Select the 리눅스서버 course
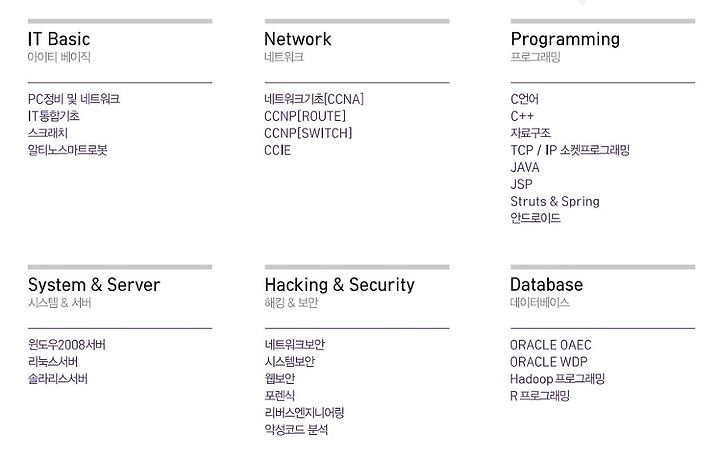720x459 pixels. (53, 362)
